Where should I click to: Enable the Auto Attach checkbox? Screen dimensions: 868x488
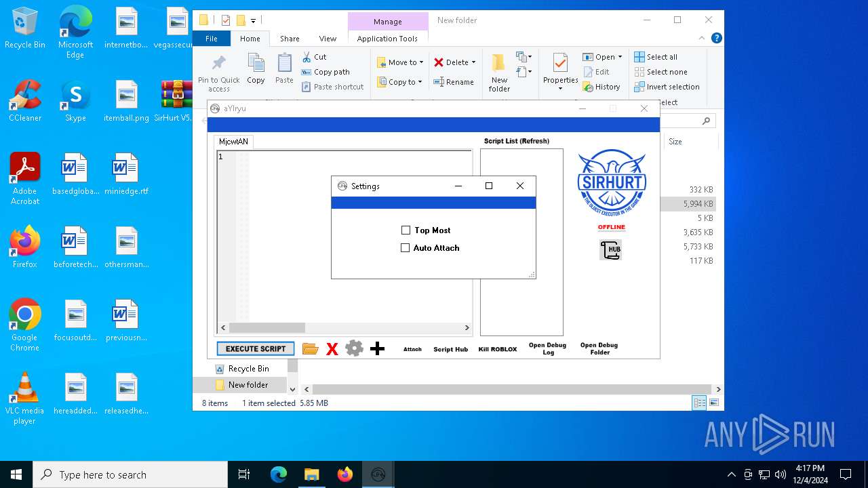pyautogui.click(x=406, y=248)
